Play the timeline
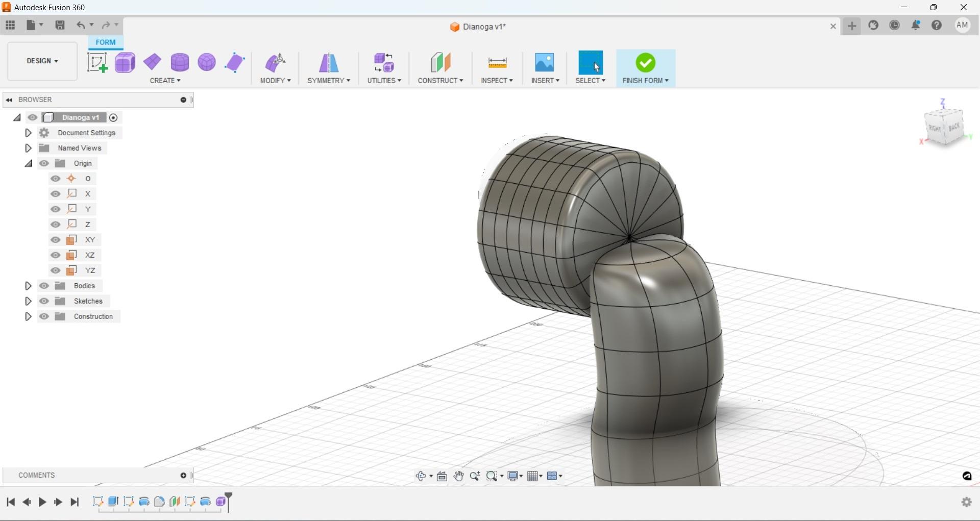This screenshot has height=521, width=980. (x=42, y=502)
